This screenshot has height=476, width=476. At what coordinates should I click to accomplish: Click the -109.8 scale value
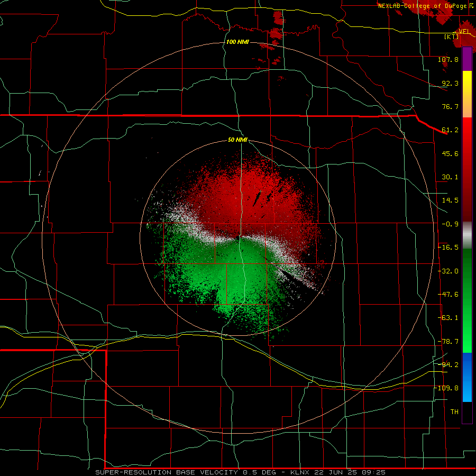click(x=446, y=388)
